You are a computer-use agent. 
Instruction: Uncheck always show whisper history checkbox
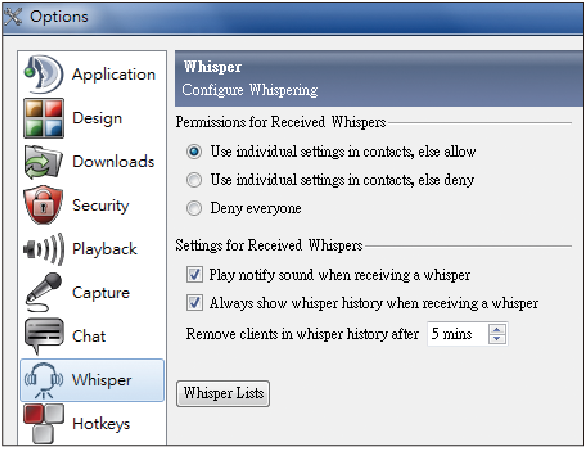point(194,302)
